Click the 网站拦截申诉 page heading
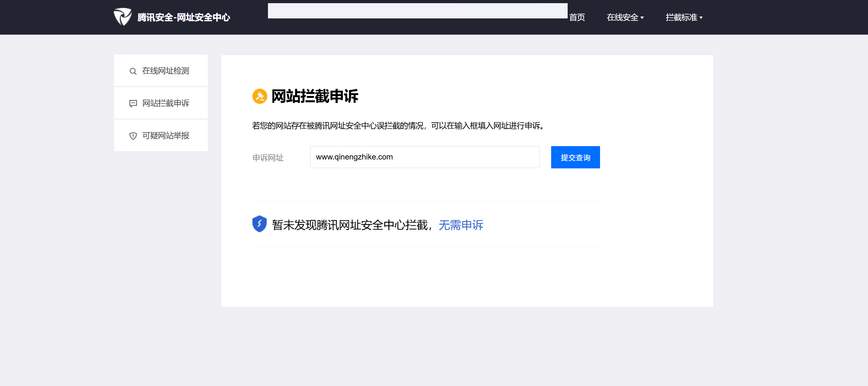The image size is (868, 386). pyautogui.click(x=314, y=96)
